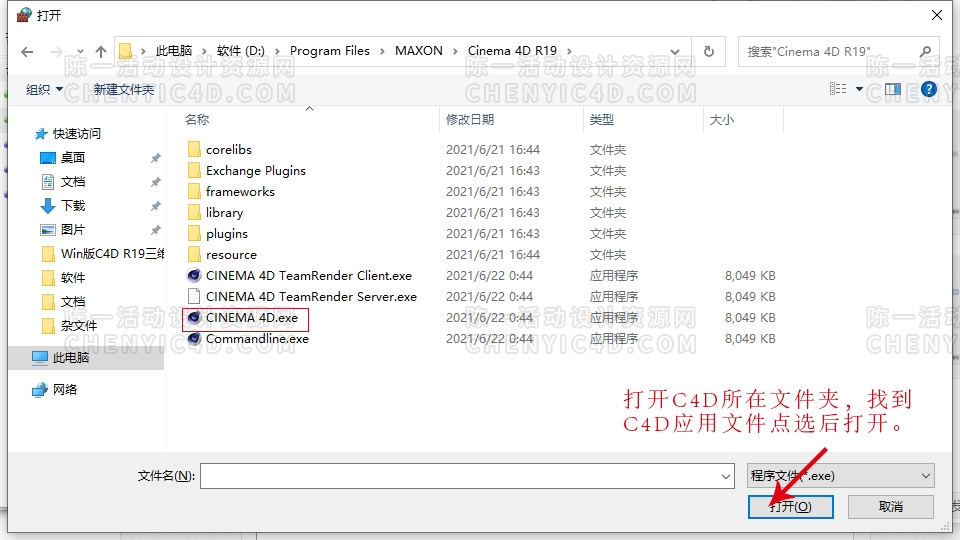Open the view options dropdown arrow

(859, 89)
